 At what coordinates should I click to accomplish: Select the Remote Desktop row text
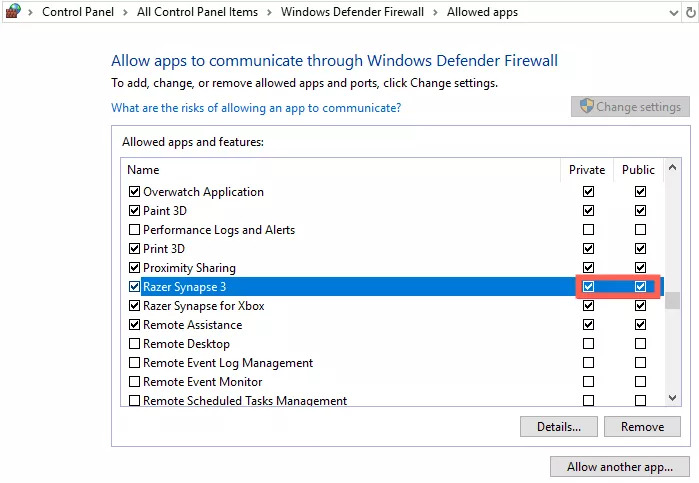[186, 344]
